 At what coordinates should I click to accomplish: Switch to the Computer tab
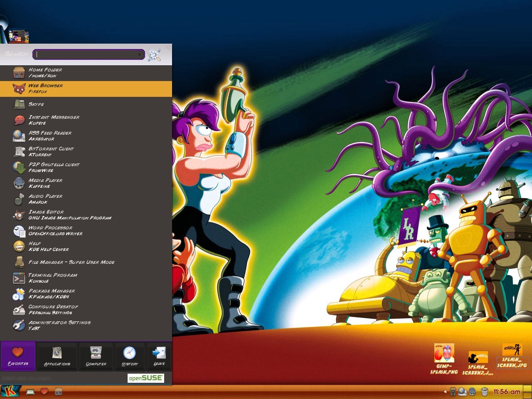tap(96, 356)
